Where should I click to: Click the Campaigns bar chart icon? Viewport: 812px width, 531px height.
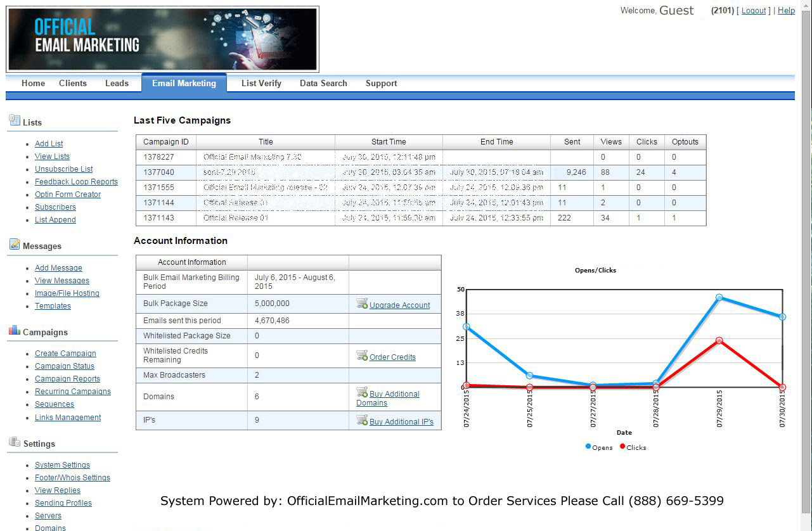[x=14, y=330]
